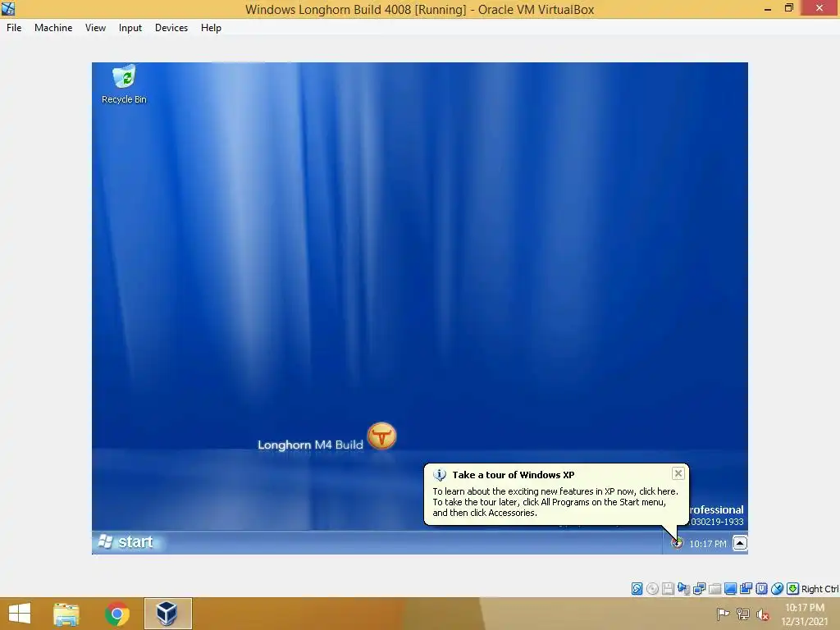The image size is (840, 630).
Task: Open the Input menu
Action: pos(130,28)
